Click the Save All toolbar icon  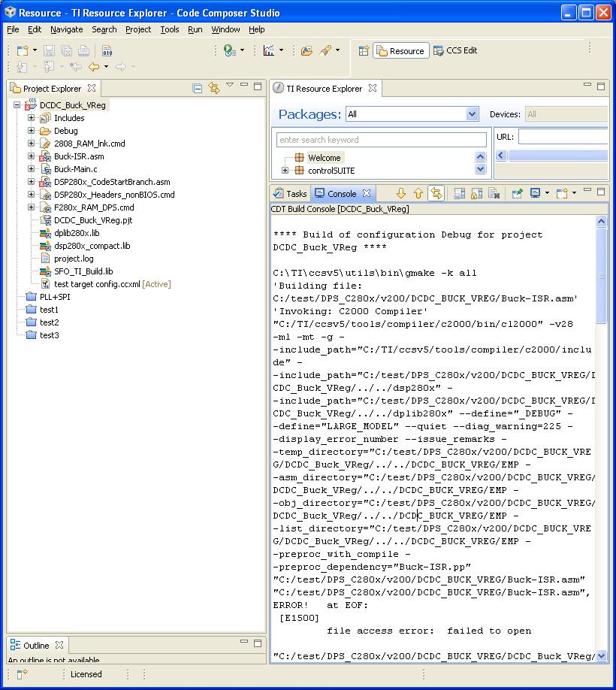coord(66,50)
